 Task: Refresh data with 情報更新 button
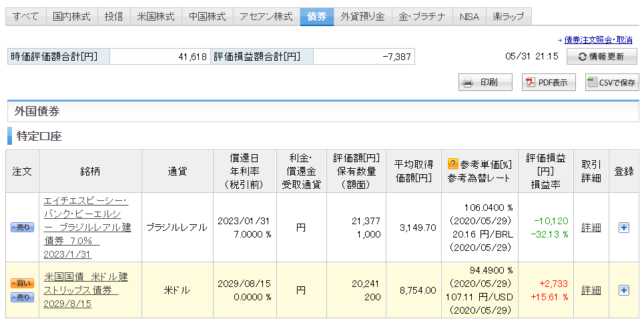(x=602, y=57)
